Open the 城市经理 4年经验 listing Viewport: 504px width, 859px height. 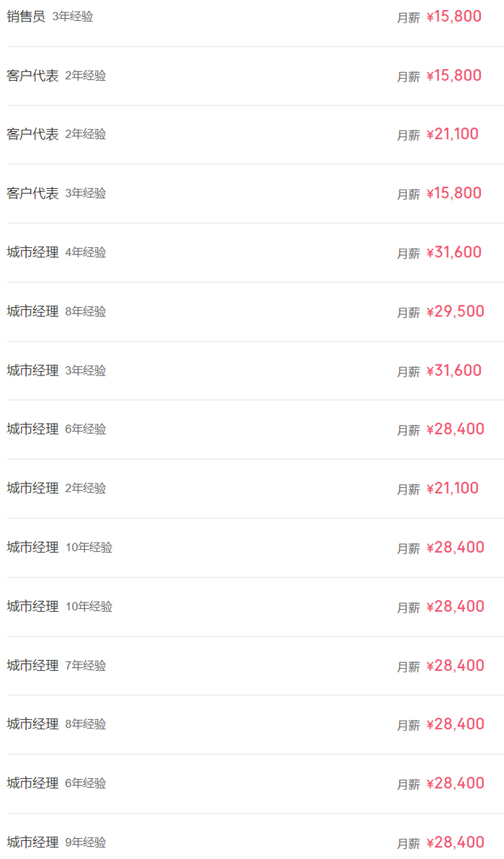click(x=33, y=252)
